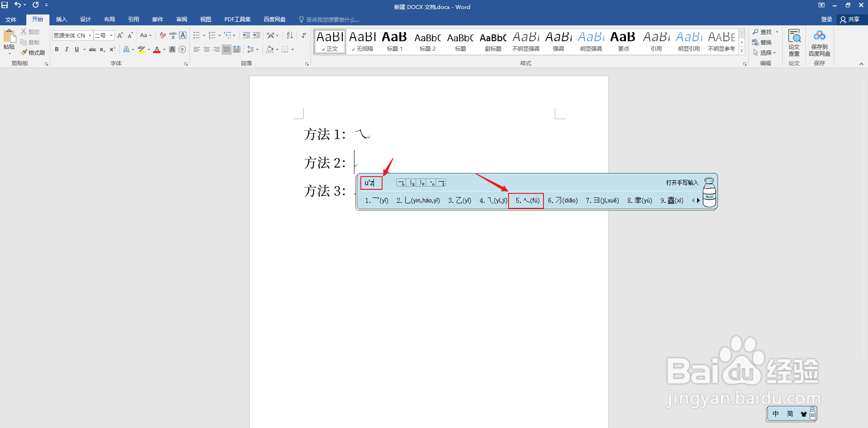Viewport: 868px width, 428px height.
Task: Click the Multilevel List icon
Action: [x=228, y=35]
